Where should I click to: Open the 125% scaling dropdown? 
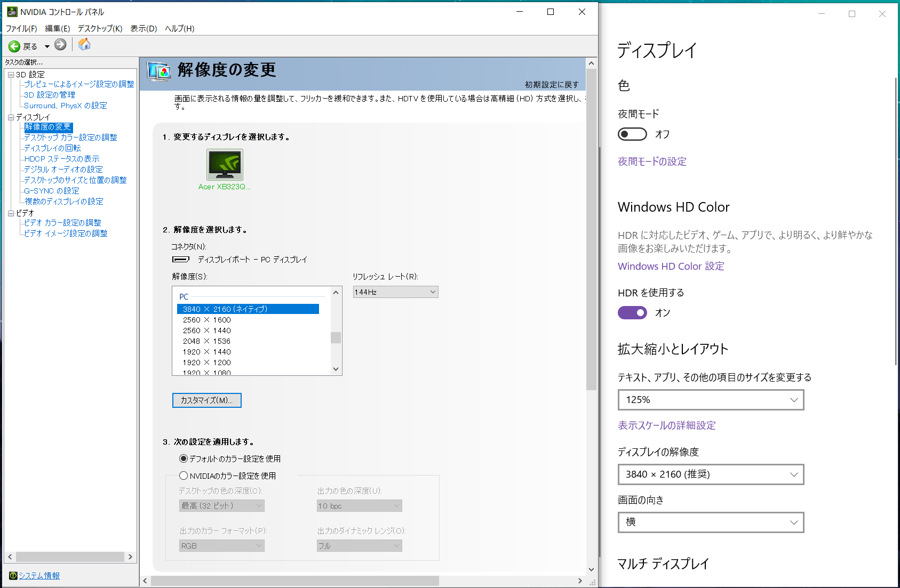(x=711, y=400)
